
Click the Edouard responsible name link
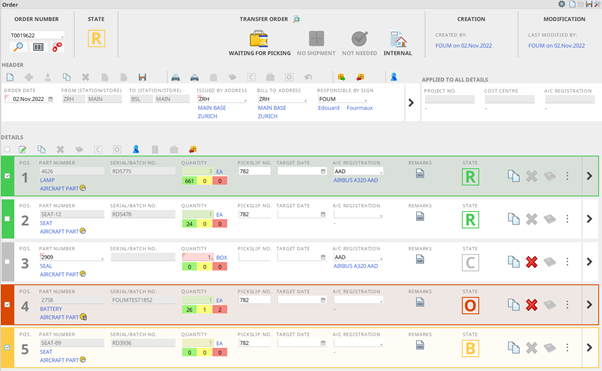point(329,108)
